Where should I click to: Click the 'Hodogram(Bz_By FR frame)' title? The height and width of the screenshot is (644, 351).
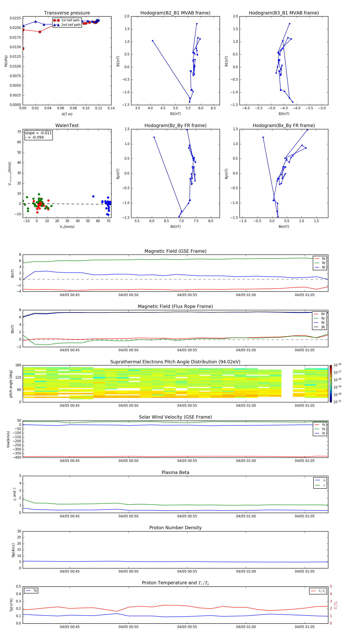[x=175, y=125]
